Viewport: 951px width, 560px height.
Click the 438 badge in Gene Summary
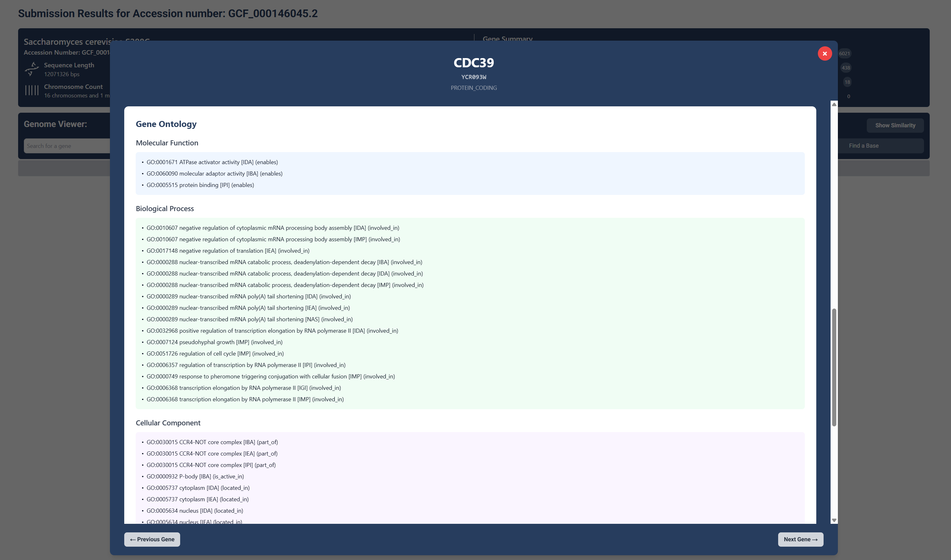(846, 68)
